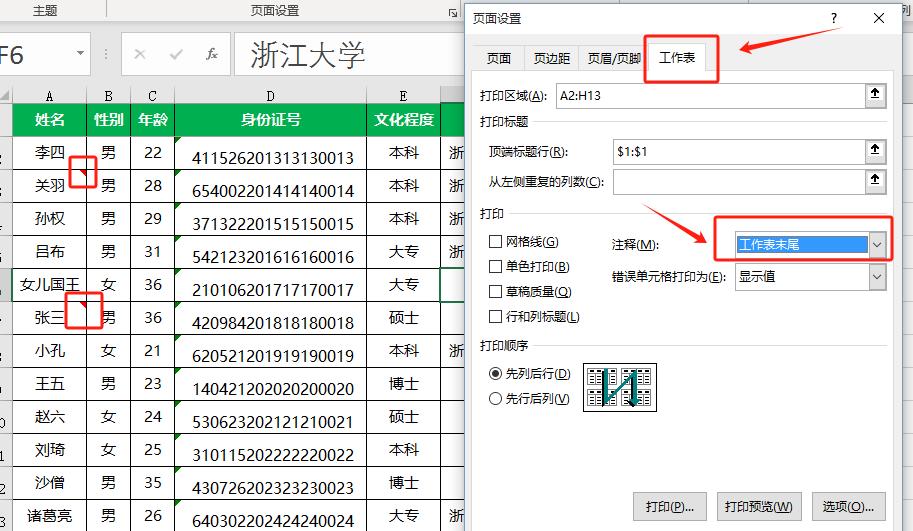This screenshot has width=913, height=531.
Task: Select the cell containing 李四
Action: pyautogui.click(x=49, y=153)
